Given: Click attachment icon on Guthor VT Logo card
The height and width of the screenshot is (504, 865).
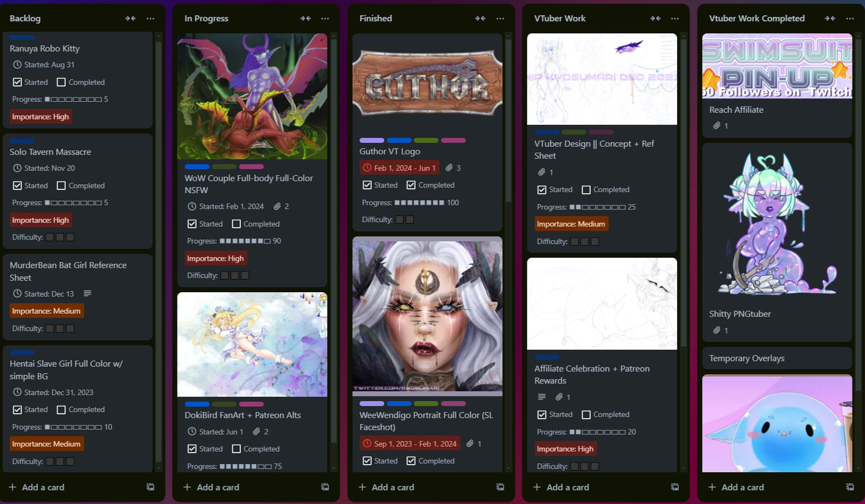Looking at the screenshot, I should (449, 168).
